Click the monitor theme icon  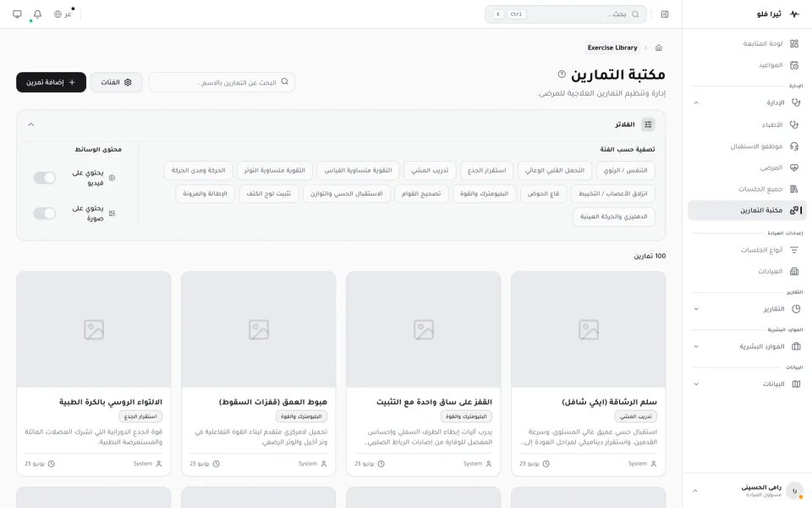point(17,14)
